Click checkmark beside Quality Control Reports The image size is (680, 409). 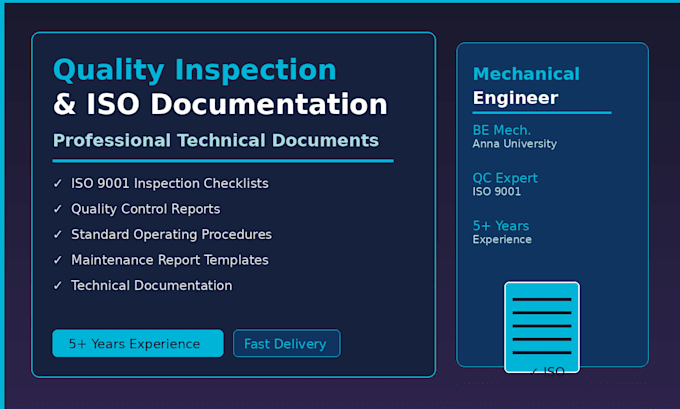pyautogui.click(x=58, y=209)
